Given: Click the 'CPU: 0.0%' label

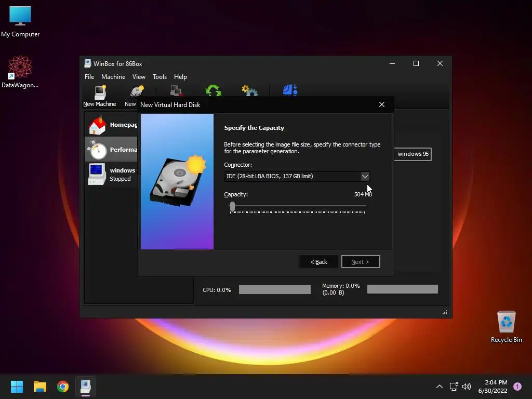Looking at the screenshot, I should pos(217,290).
